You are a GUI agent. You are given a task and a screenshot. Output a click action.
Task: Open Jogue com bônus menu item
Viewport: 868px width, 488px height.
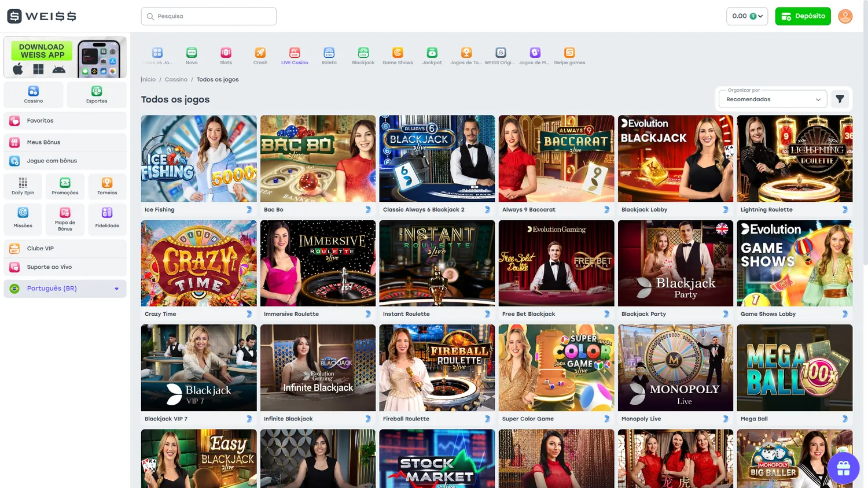pos(65,161)
